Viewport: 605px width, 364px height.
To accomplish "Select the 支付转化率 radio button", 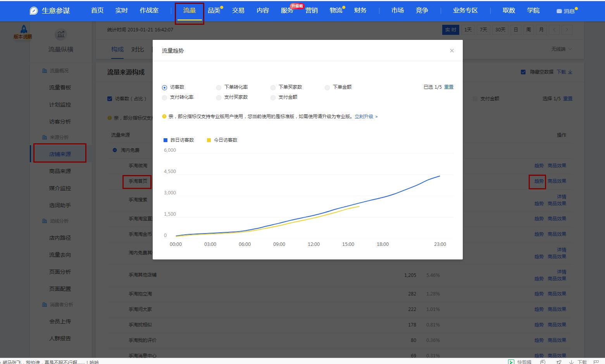I will tap(164, 98).
